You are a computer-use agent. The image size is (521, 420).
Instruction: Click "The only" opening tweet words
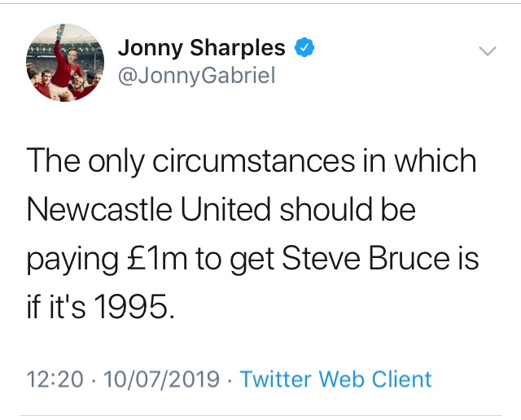pyautogui.click(x=85, y=163)
